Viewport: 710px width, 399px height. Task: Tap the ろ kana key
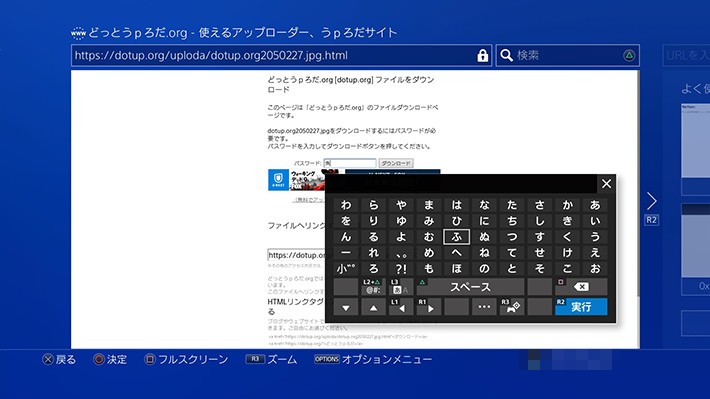[374, 269]
